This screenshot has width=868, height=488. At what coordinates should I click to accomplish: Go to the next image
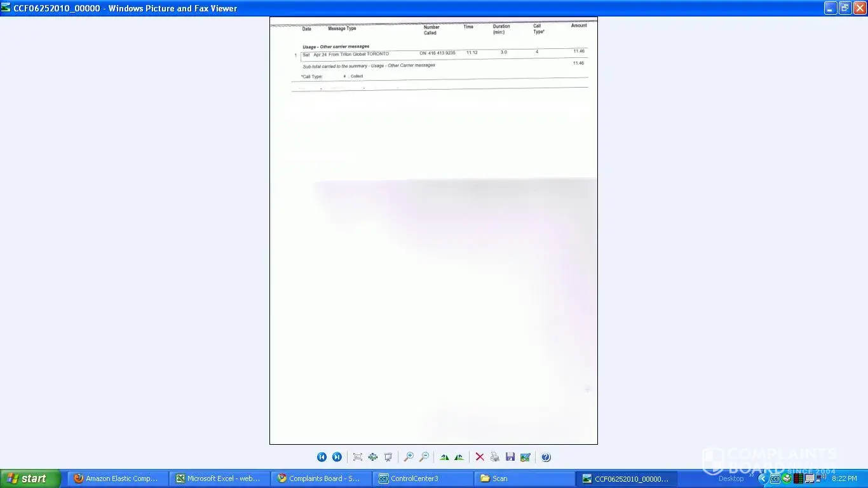[337, 457]
